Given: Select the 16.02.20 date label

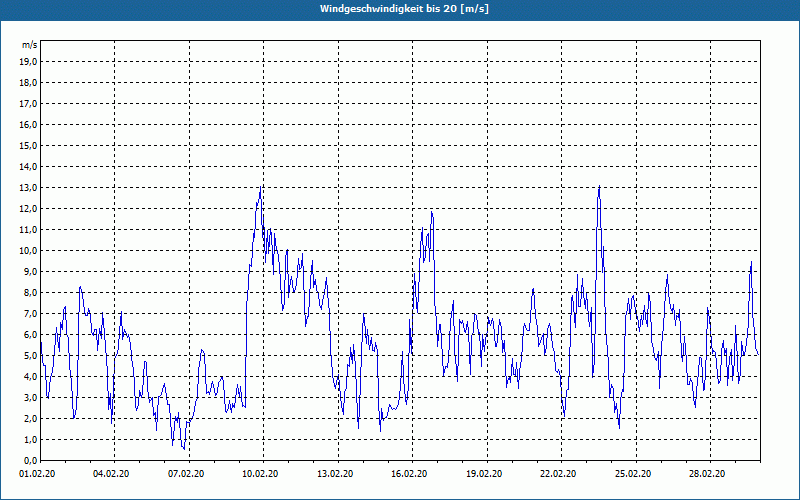Looking at the screenshot, I should tap(410, 474).
